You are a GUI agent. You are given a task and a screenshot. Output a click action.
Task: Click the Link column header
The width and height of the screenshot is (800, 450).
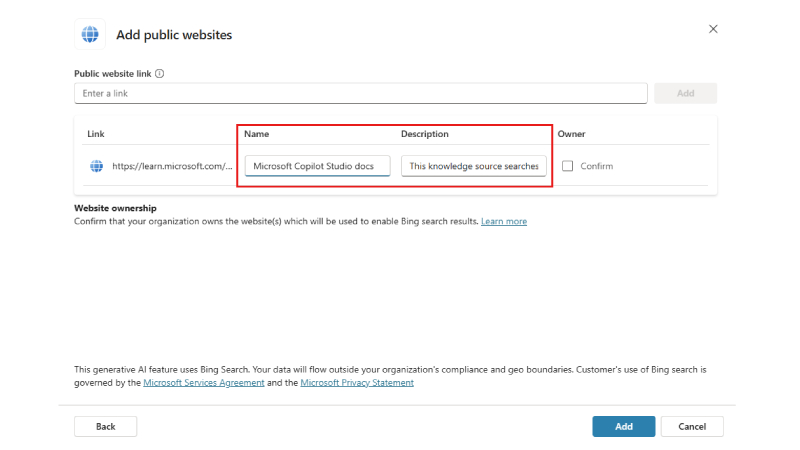coord(95,134)
